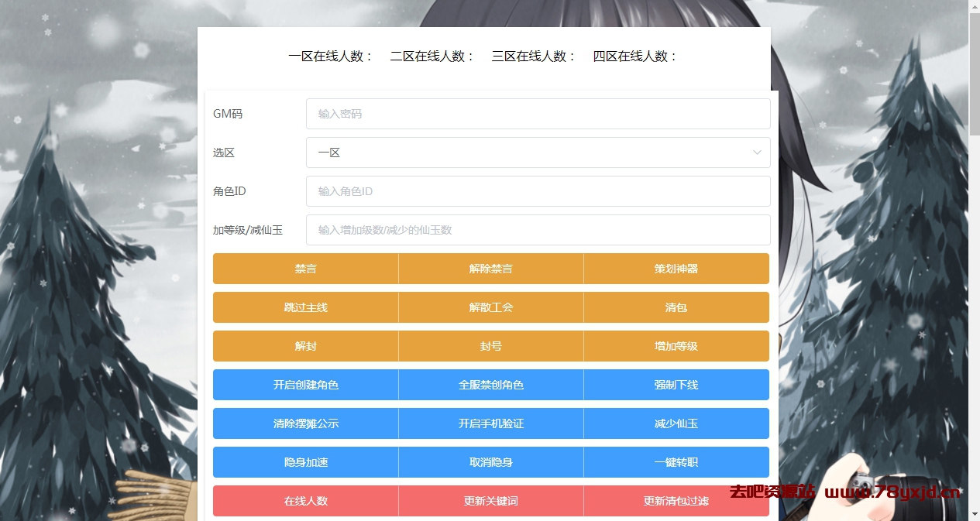This screenshot has width=980, height=521.
Task: Click the 封号 button
Action: (x=491, y=346)
